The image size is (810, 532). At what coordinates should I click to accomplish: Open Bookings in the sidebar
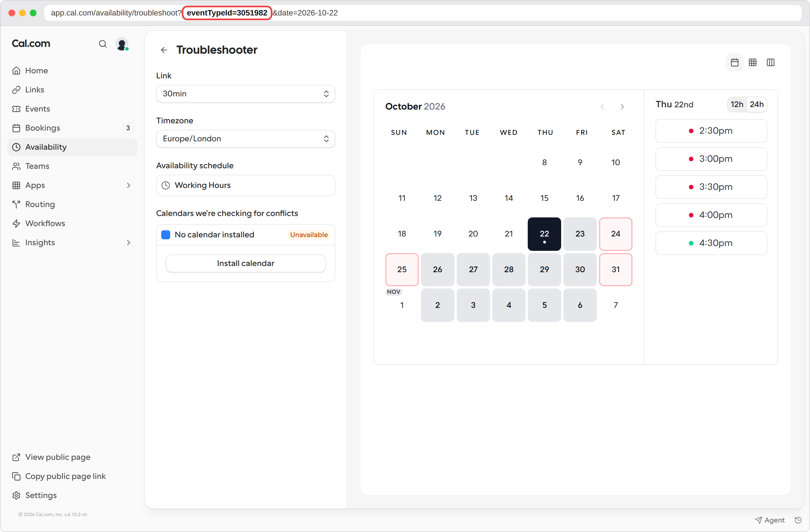[x=72, y=128]
